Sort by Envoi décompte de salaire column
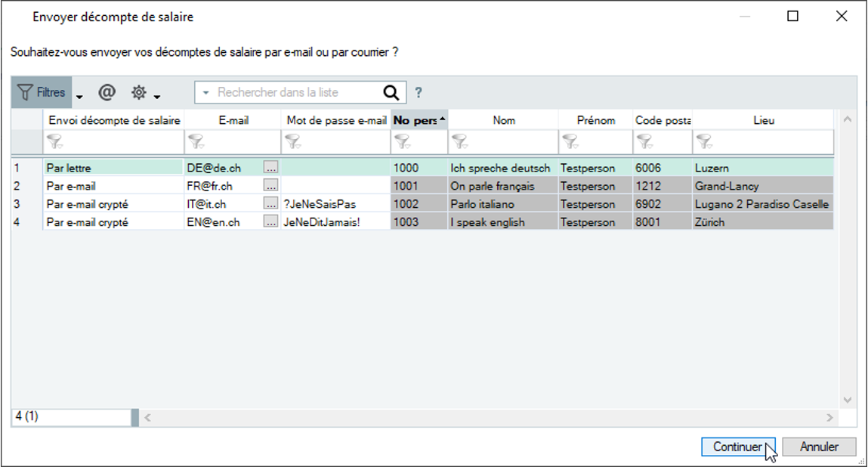The image size is (868, 467). tap(114, 120)
